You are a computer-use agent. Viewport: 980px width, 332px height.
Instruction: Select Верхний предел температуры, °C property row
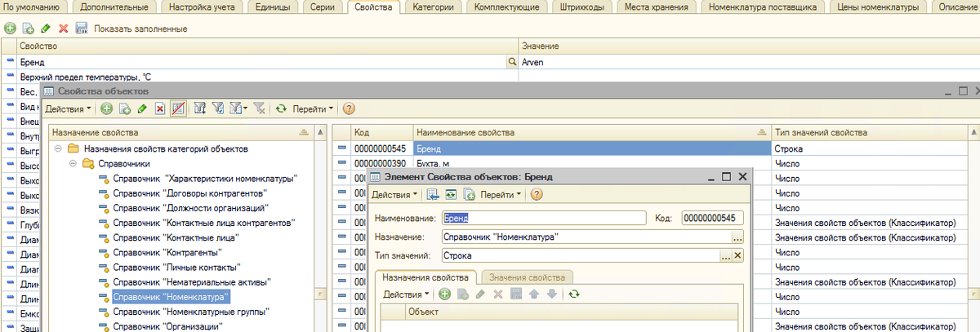(x=260, y=76)
